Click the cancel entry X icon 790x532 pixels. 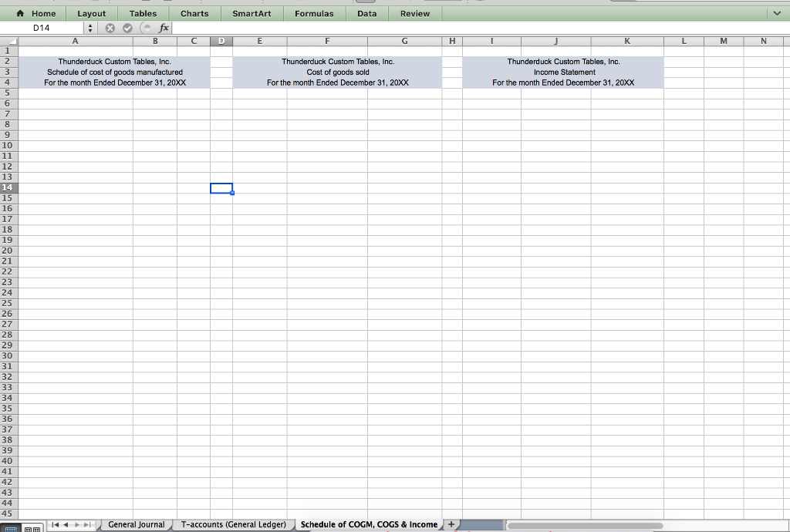click(x=110, y=29)
